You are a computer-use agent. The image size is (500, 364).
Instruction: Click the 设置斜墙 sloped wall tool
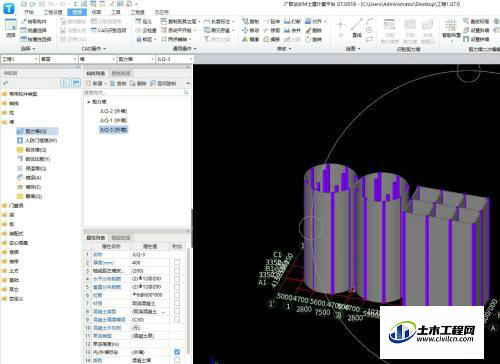pyautogui.click(x=476, y=30)
